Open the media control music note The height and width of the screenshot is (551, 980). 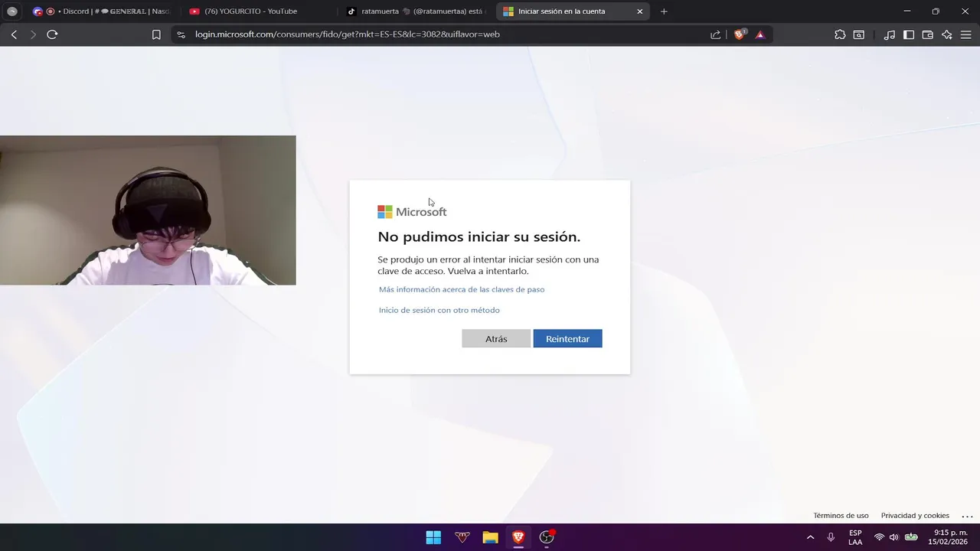click(889, 34)
